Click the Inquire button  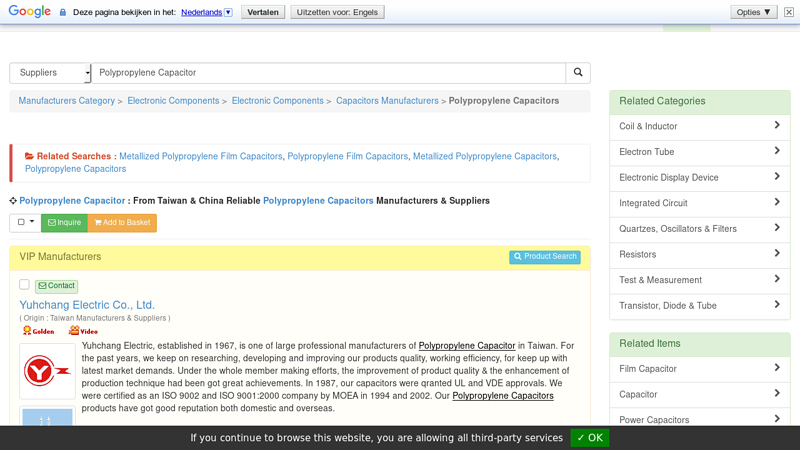(x=65, y=223)
